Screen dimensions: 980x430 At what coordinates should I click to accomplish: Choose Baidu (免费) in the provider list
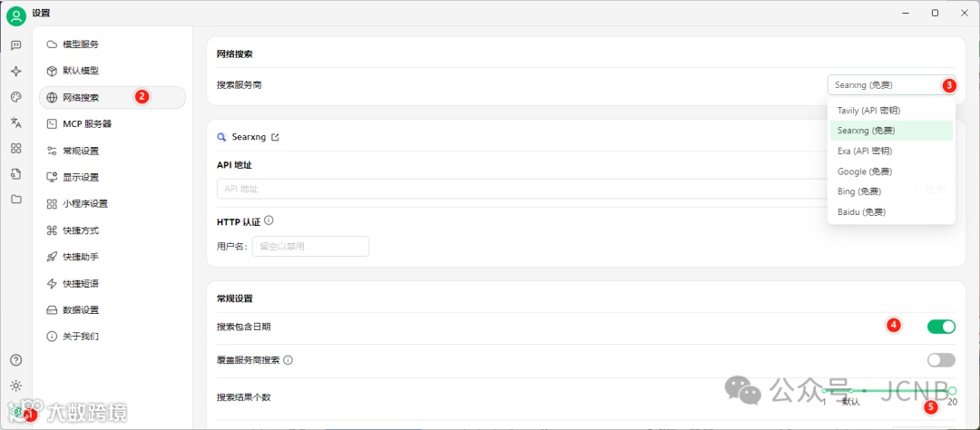861,211
